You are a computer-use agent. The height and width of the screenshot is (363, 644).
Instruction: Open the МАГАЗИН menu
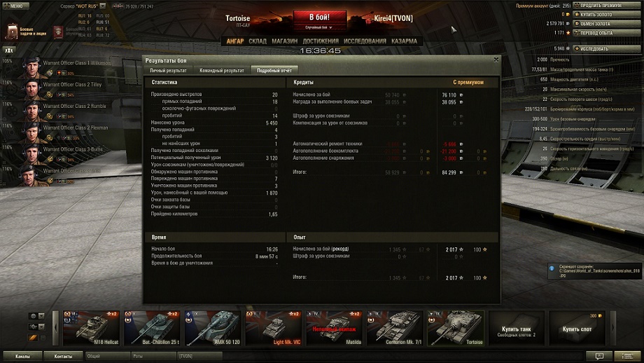click(x=285, y=41)
